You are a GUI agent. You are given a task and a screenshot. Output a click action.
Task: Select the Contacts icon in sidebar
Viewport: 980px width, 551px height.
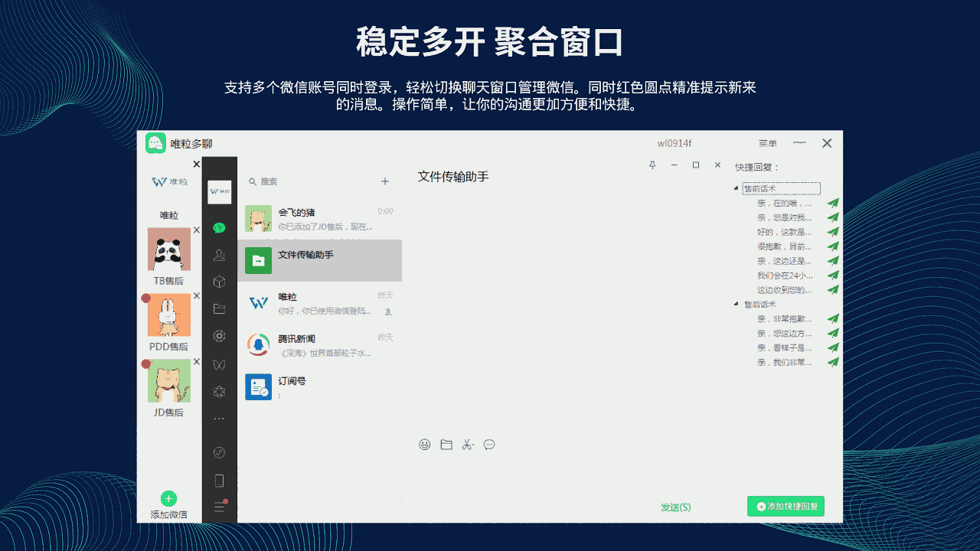pyautogui.click(x=219, y=256)
